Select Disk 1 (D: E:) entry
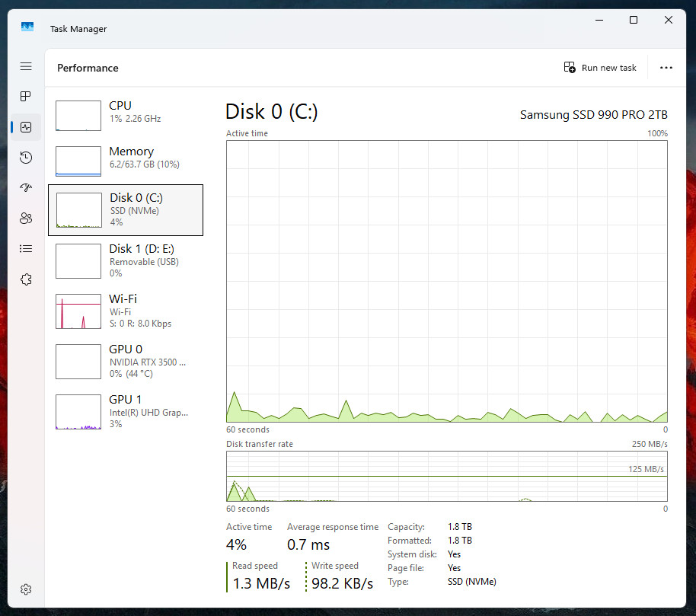The image size is (696, 616). 126,261
